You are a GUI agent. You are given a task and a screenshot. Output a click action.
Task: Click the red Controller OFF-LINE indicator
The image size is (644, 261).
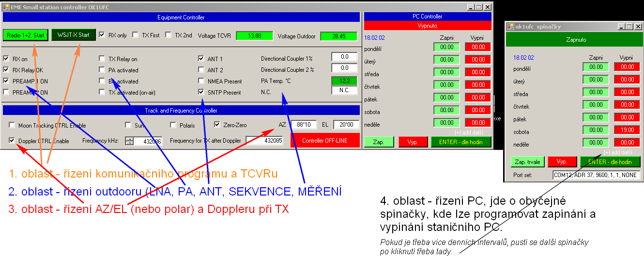(x=325, y=141)
